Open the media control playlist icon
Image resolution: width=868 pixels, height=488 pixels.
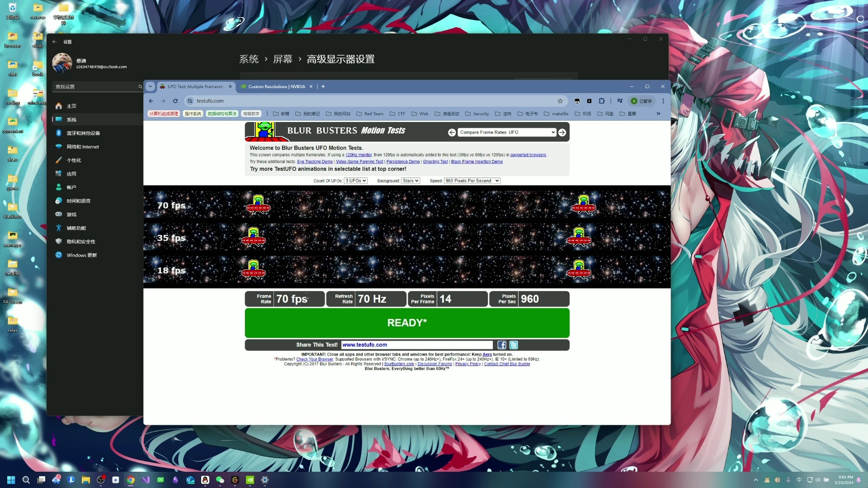point(620,101)
